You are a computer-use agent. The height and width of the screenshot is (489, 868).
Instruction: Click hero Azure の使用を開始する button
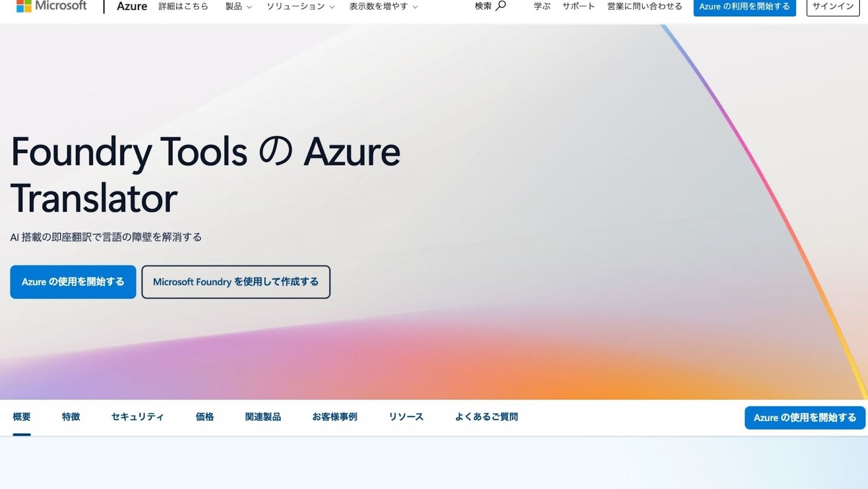tap(73, 282)
